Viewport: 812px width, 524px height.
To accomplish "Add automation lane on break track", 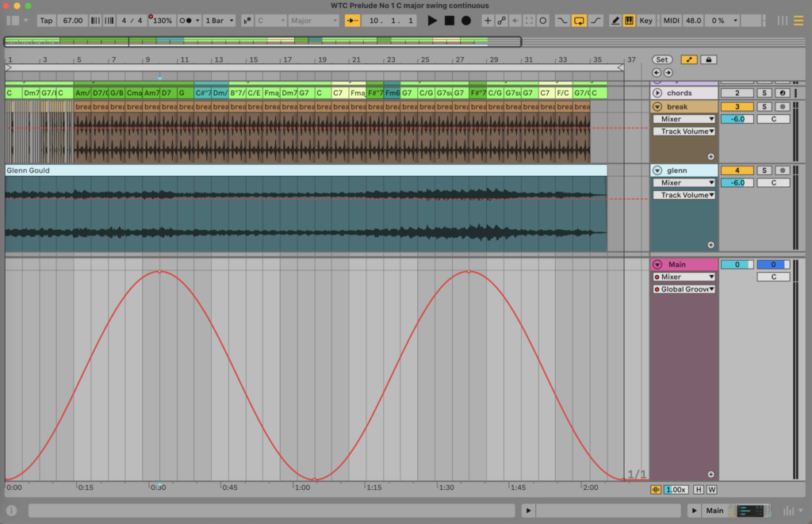I will pyautogui.click(x=710, y=156).
